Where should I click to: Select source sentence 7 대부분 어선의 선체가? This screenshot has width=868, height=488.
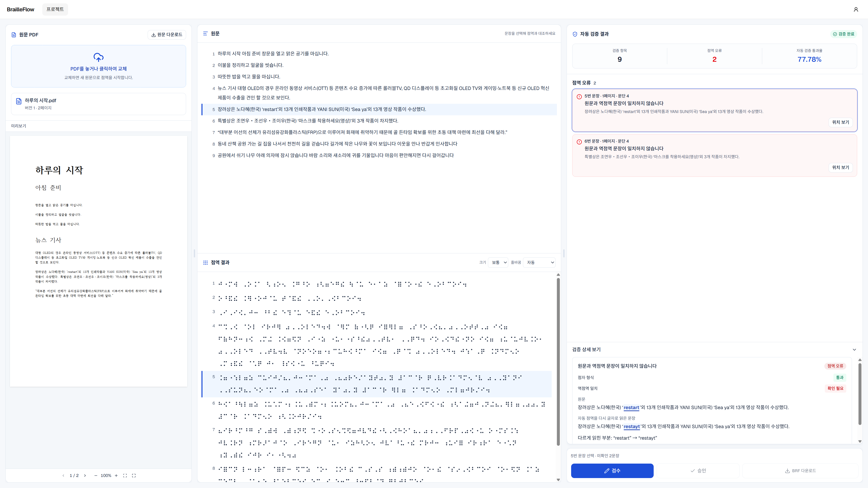coord(379,132)
